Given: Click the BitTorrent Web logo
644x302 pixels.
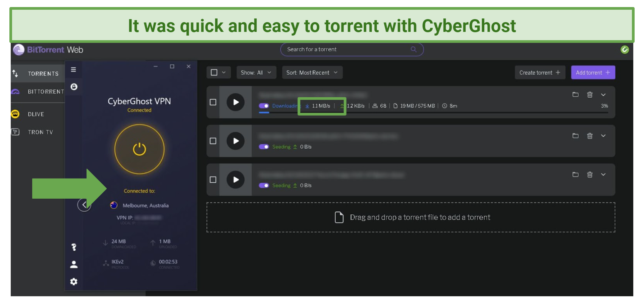Looking at the screenshot, I should pyautogui.click(x=48, y=50).
